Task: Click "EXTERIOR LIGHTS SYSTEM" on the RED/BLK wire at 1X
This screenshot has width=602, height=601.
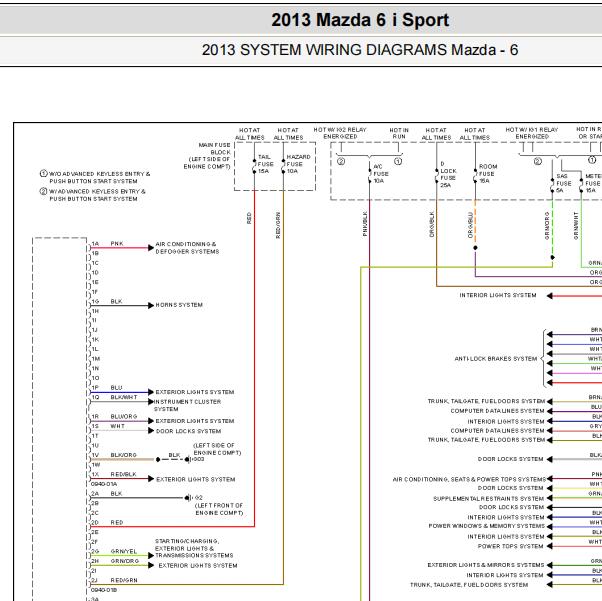Action: tap(195, 479)
